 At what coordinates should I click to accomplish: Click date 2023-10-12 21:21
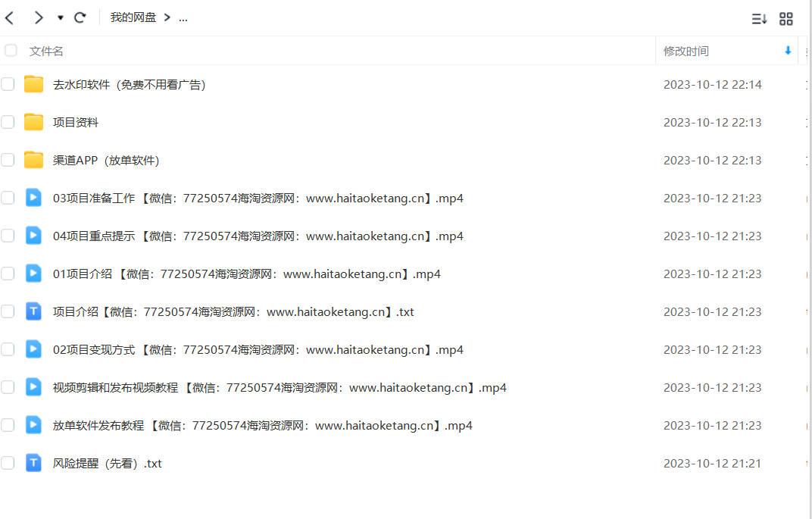click(713, 463)
